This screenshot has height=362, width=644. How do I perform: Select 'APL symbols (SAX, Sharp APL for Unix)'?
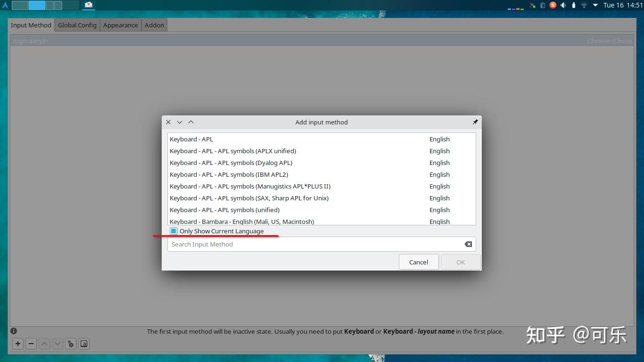(x=322, y=198)
